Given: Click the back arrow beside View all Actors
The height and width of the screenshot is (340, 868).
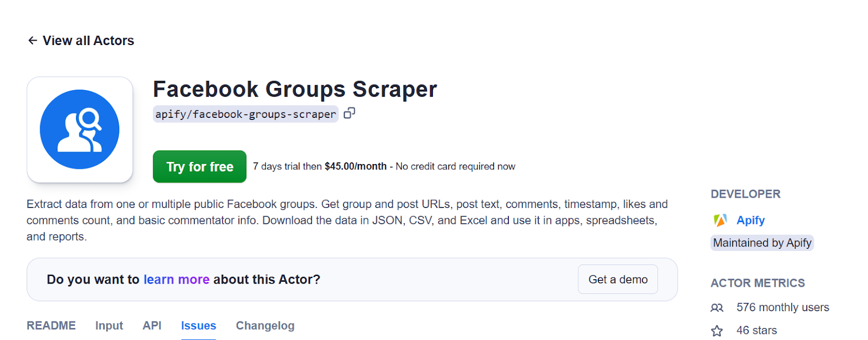Looking at the screenshot, I should click(33, 41).
